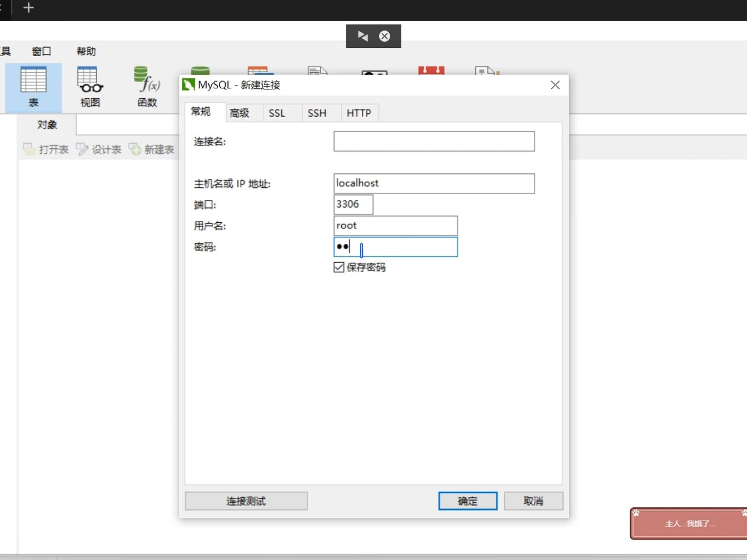Screen dimensions: 747x560
Task: Click the 主机名或 IP 地址 label
Action: pos(232,184)
